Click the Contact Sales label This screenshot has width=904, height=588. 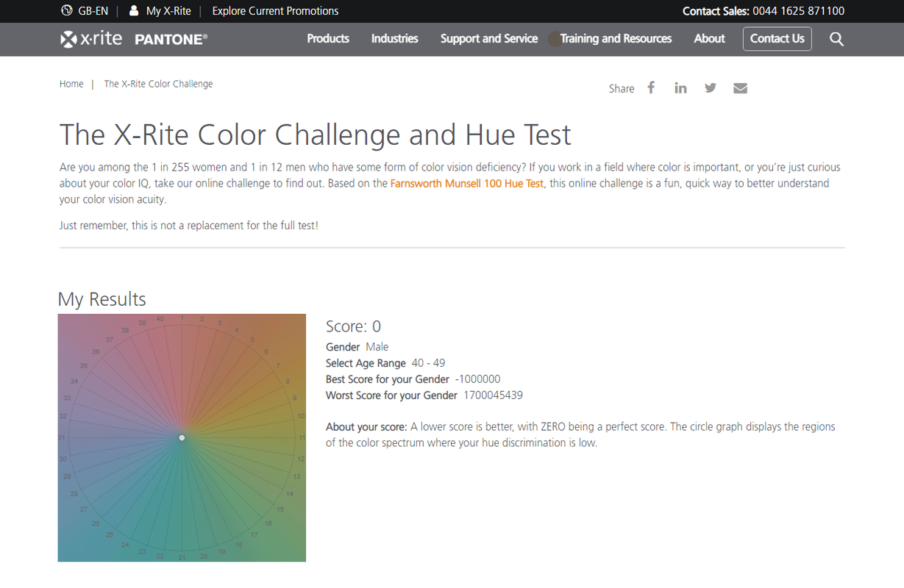point(716,11)
